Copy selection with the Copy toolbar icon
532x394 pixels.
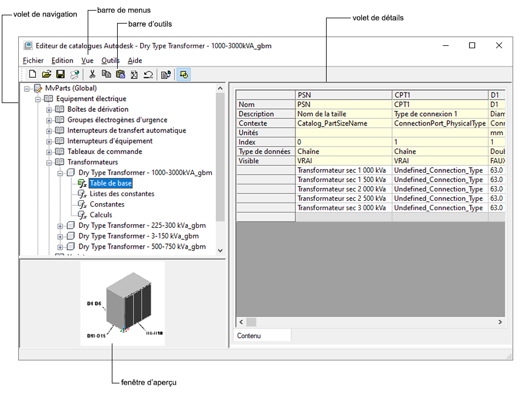pyautogui.click(x=106, y=74)
